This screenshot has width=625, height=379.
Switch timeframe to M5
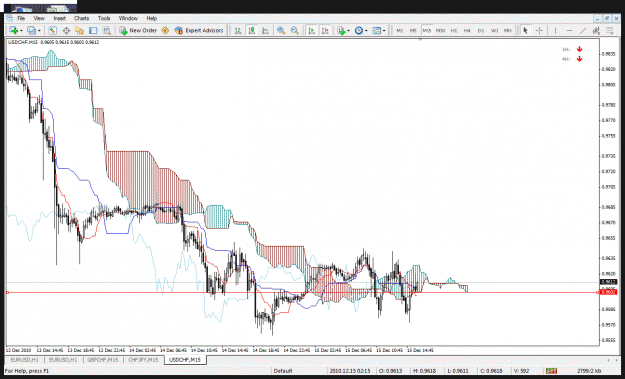point(413,30)
